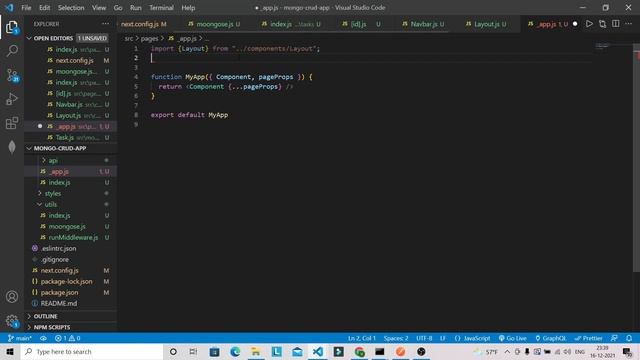Screen dimensions: 640x360
Task: Open the Source Control view
Action: (x=12, y=75)
